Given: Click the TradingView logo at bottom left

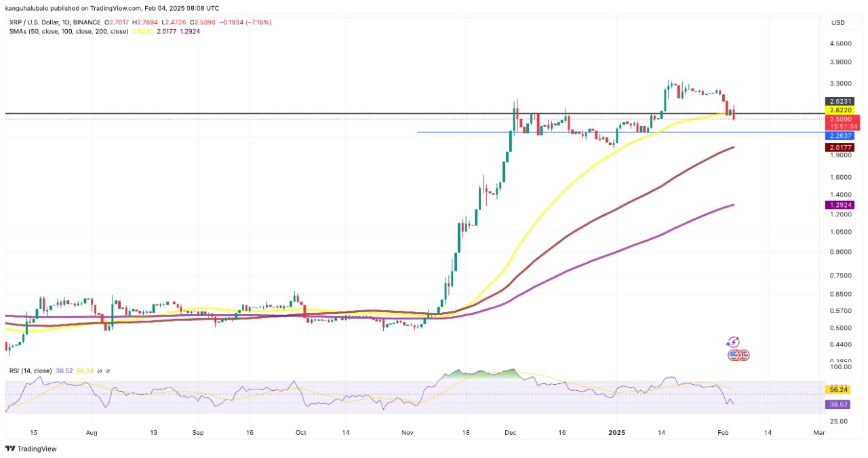Looking at the screenshot, I should (31, 449).
